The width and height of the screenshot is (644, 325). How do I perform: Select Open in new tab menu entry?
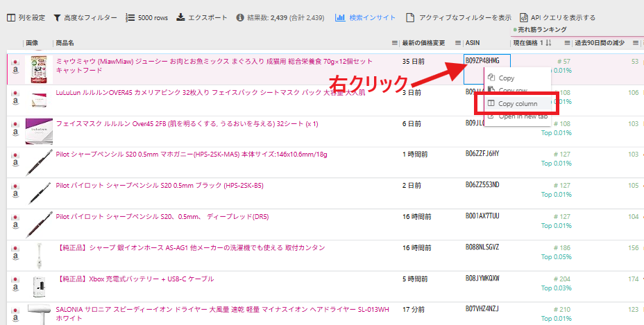coord(522,116)
